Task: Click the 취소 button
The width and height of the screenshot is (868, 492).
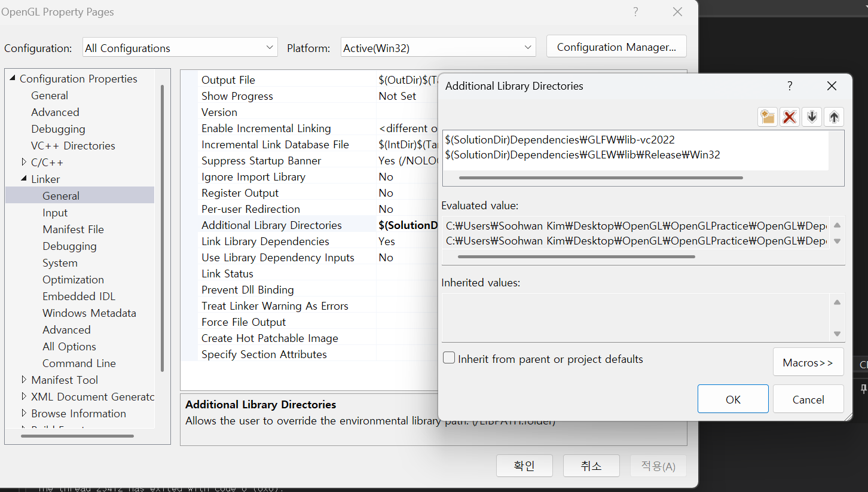Action: pos(591,466)
